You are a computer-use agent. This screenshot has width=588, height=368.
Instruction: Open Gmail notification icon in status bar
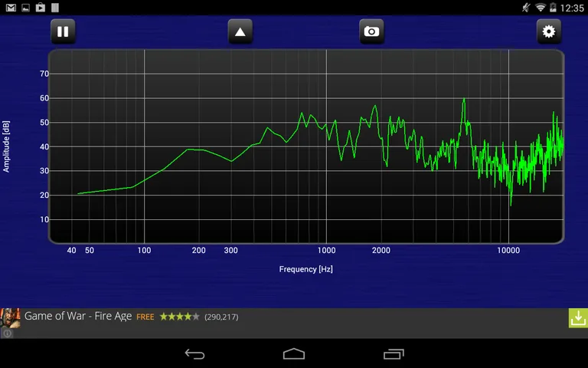(x=11, y=8)
